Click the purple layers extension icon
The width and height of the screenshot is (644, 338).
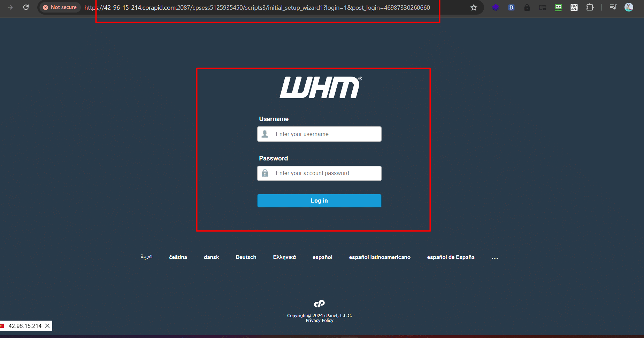point(496,7)
